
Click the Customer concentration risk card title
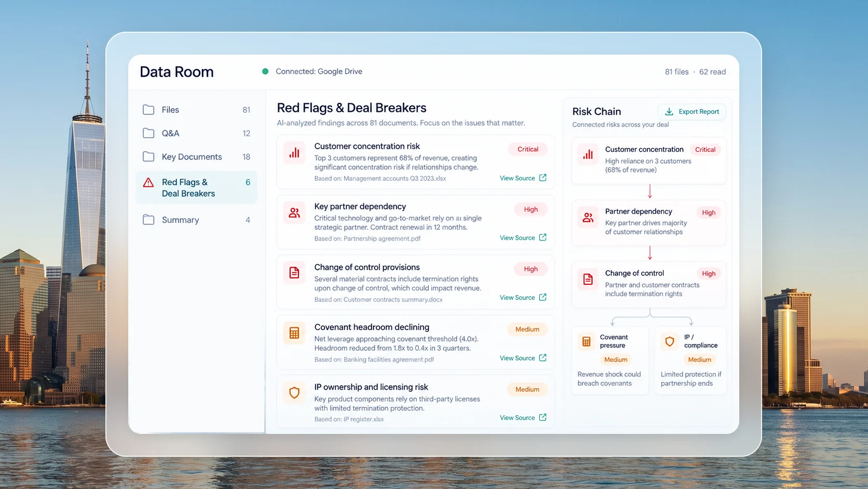tap(367, 147)
